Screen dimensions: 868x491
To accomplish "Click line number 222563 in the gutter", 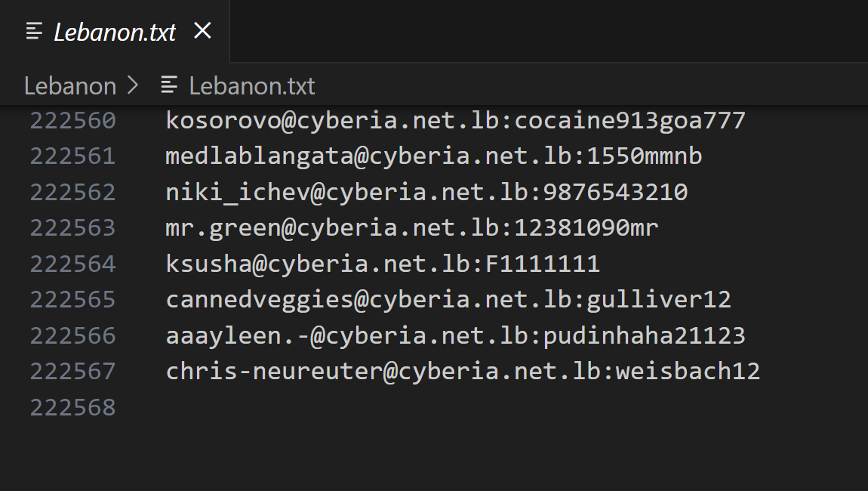I will (72, 228).
